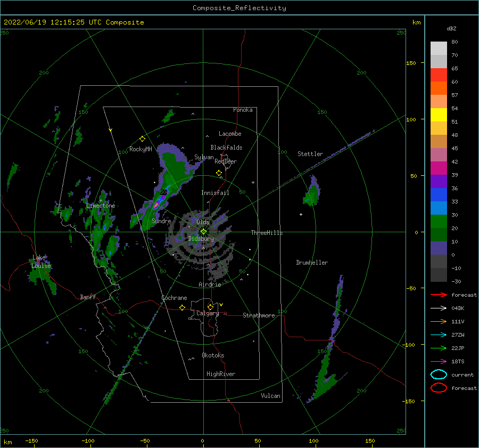
Task: Click the red forecast arrow in legend
Action: coord(439,295)
